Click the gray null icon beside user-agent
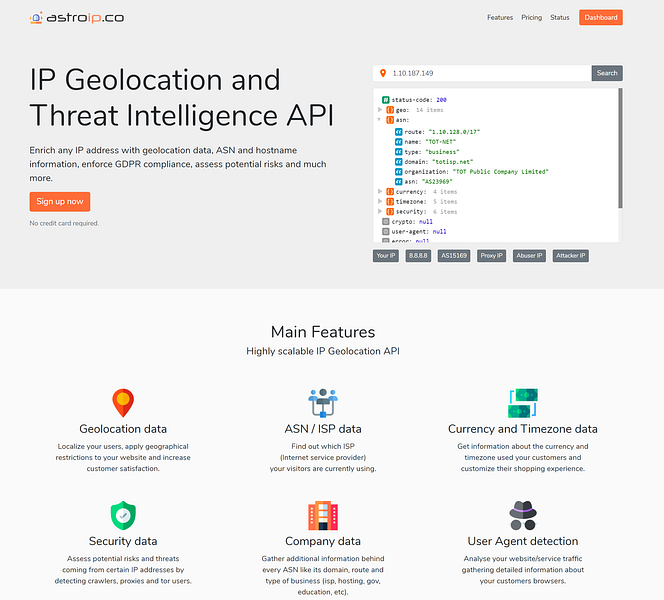 385,232
